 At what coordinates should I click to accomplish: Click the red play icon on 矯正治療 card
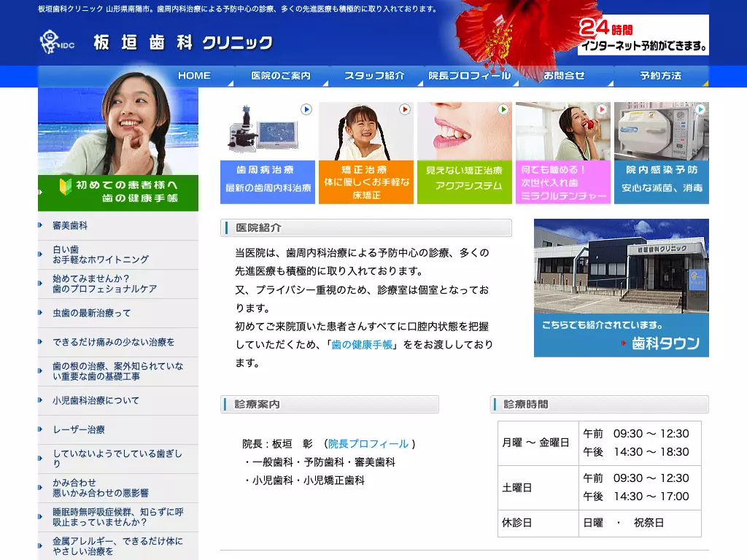point(404,109)
